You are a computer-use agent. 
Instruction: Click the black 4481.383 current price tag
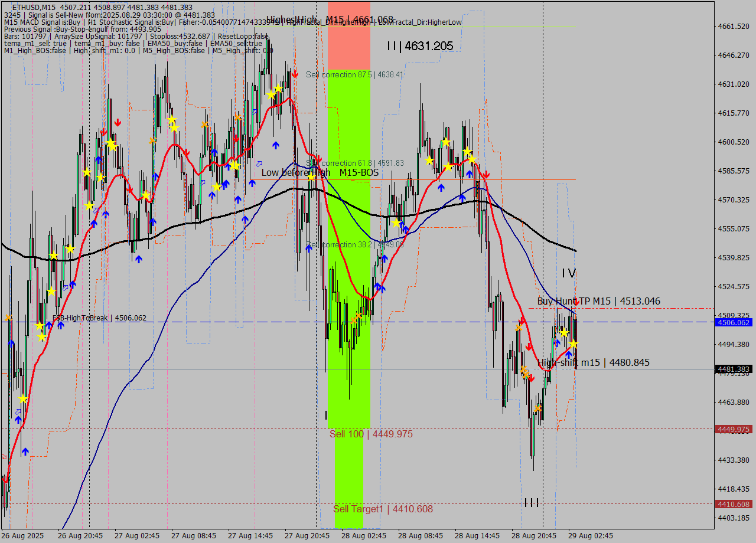coord(733,369)
